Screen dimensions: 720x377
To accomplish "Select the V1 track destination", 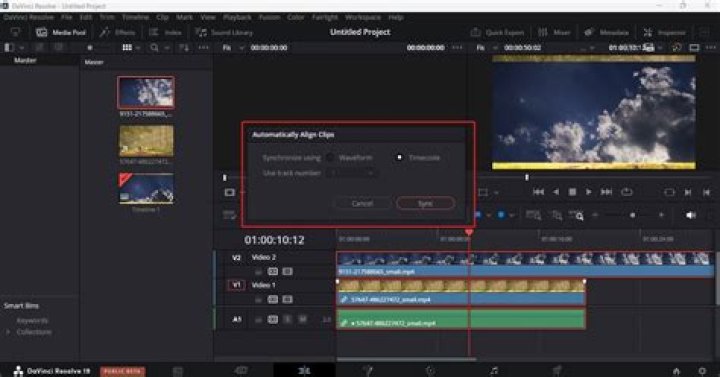I will tap(236, 285).
